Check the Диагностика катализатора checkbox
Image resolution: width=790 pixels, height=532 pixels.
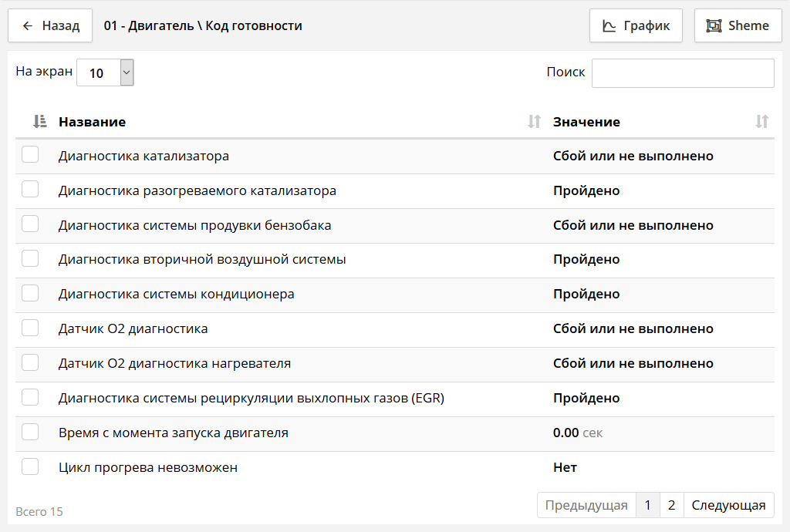coord(30,155)
